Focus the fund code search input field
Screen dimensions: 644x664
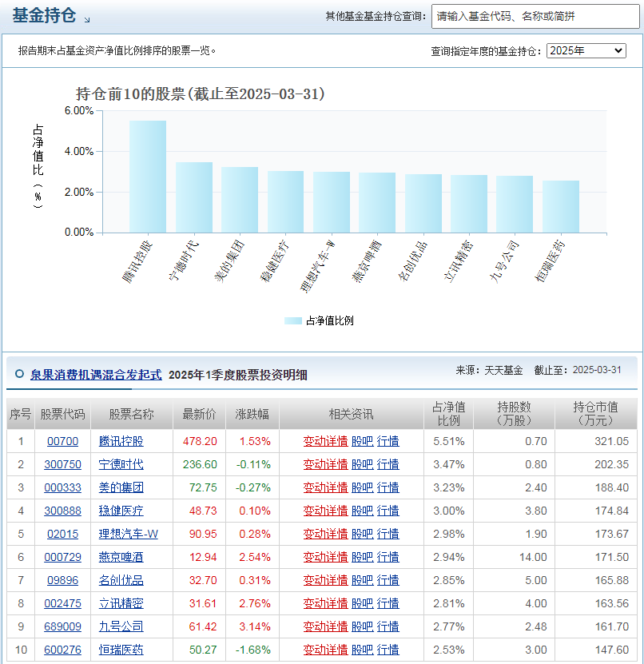coord(535,17)
